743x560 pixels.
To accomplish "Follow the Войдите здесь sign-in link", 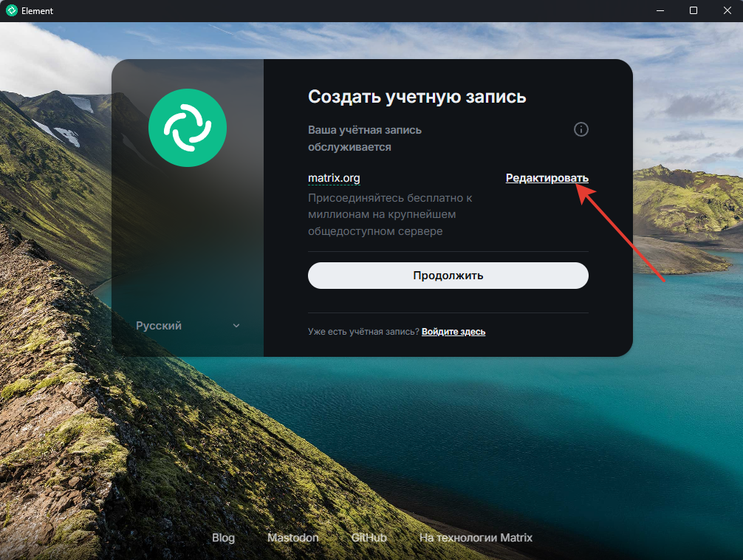I will [x=453, y=332].
